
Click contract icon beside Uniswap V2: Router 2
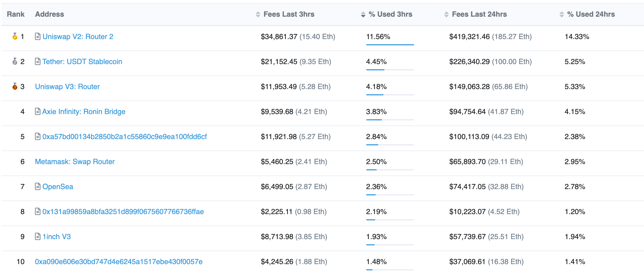point(37,36)
